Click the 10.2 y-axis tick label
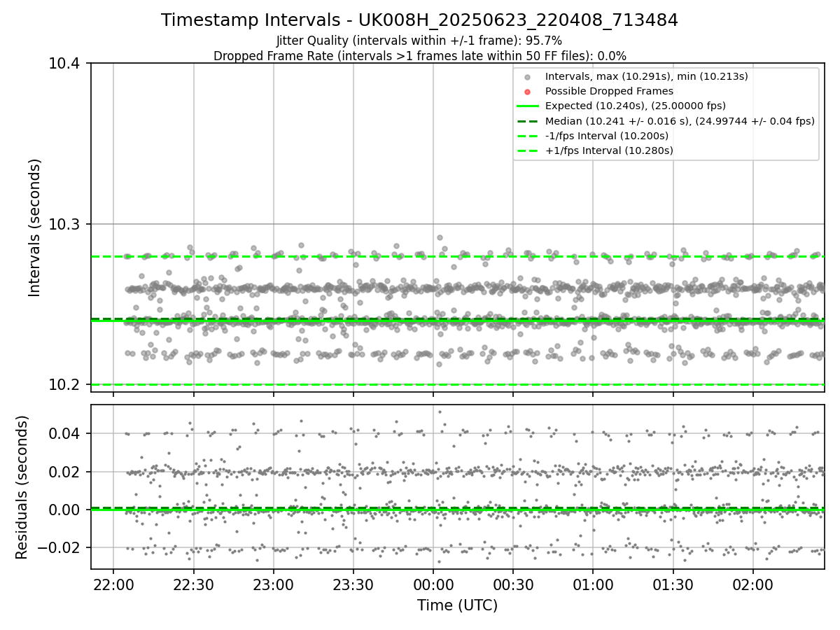The height and width of the screenshot is (630, 840). point(66,384)
